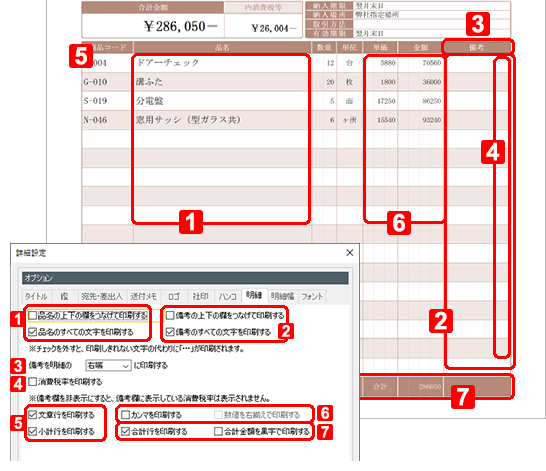The height and width of the screenshot is (471, 546).
Task: Open the 社印 tab
Action: (201, 296)
